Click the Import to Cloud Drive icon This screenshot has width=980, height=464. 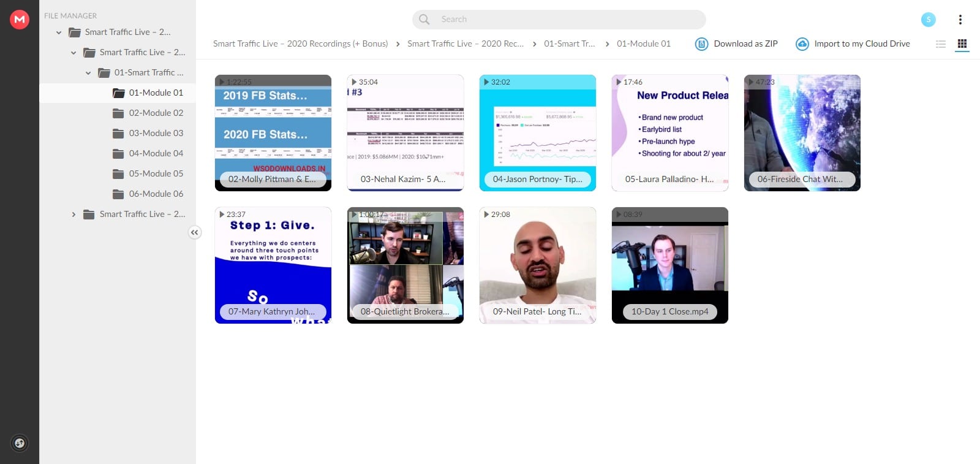pyautogui.click(x=802, y=44)
